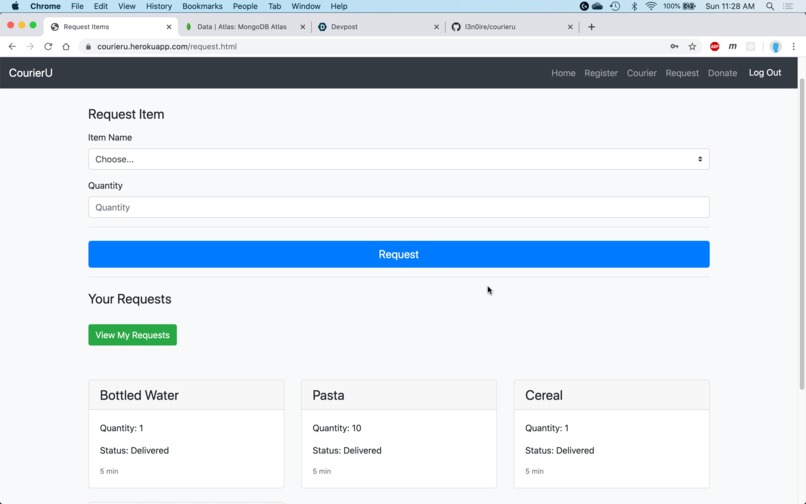Click 'Quantity: 10' on Pasta card
Screen dimensions: 806x504
click(x=337, y=428)
